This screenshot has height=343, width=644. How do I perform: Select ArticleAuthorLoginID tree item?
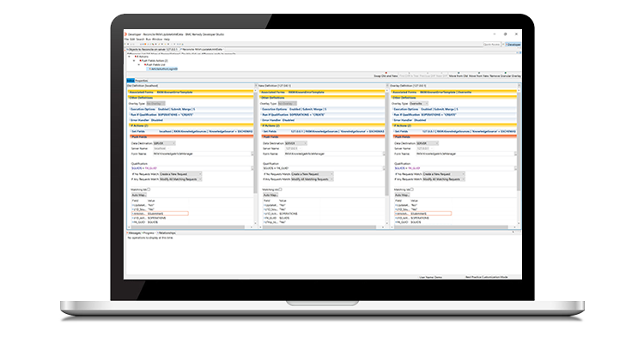163,69
